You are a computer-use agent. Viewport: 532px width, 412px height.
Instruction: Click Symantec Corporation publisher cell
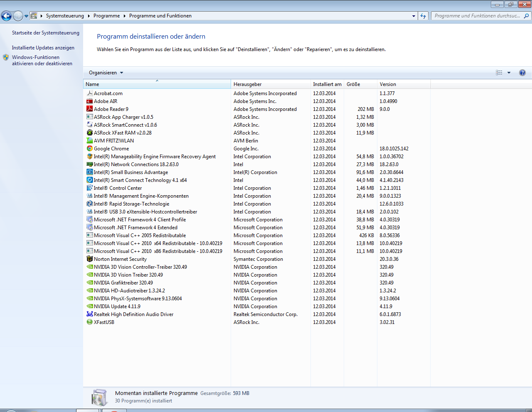tap(258, 259)
